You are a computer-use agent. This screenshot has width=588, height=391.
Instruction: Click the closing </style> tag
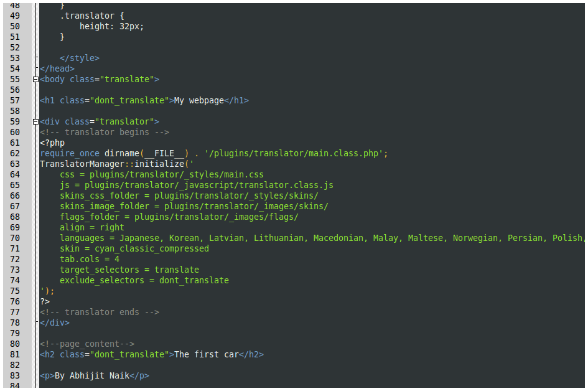(x=80, y=58)
